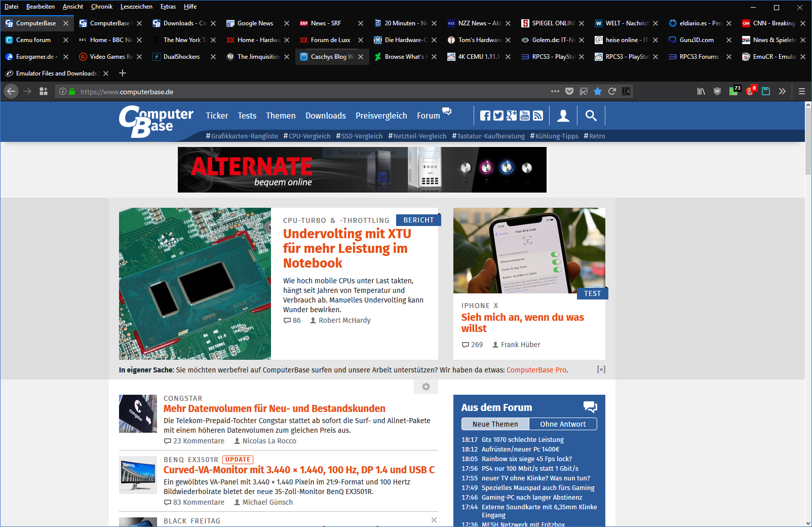Image resolution: width=812 pixels, height=527 pixels.
Task: Click the browser back arrow
Action: [11, 91]
